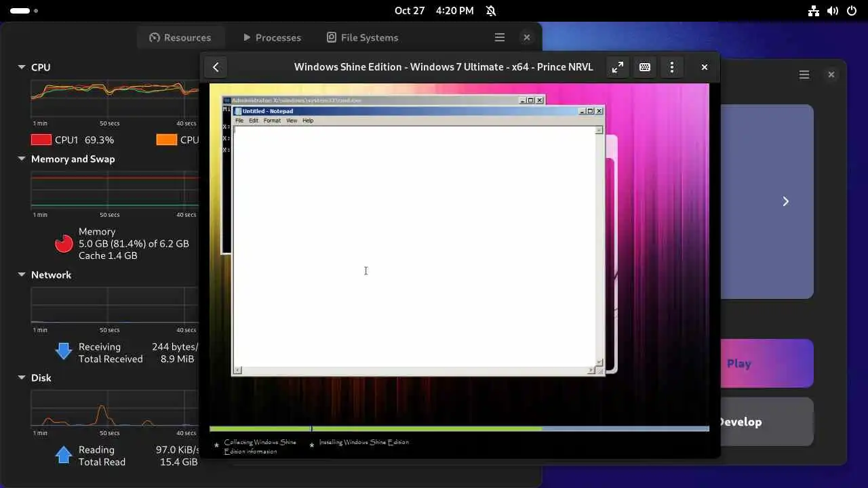The image size is (868, 488).
Task: Click the 'CPU1 69.3%' label
Action: tap(85, 140)
